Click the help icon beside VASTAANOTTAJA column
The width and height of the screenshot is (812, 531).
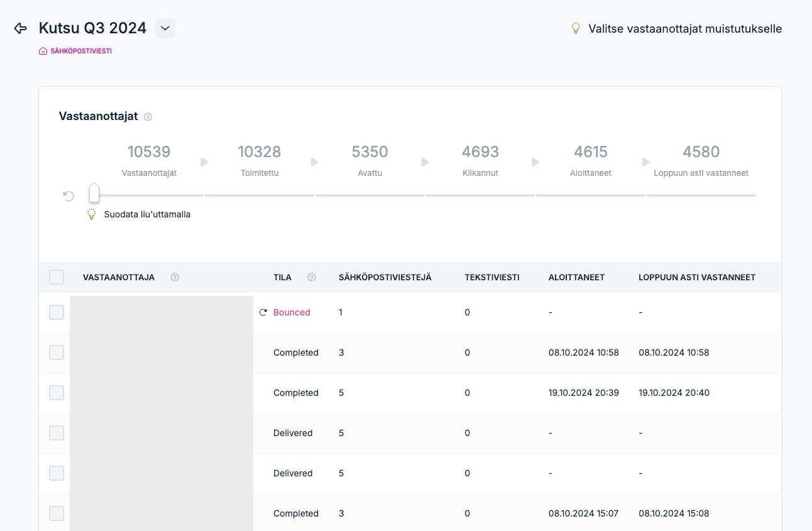[175, 277]
